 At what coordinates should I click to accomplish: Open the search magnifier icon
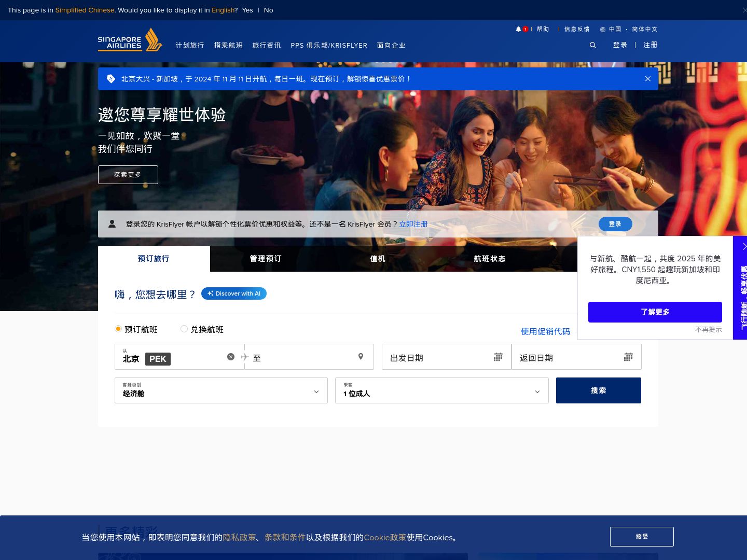(593, 45)
